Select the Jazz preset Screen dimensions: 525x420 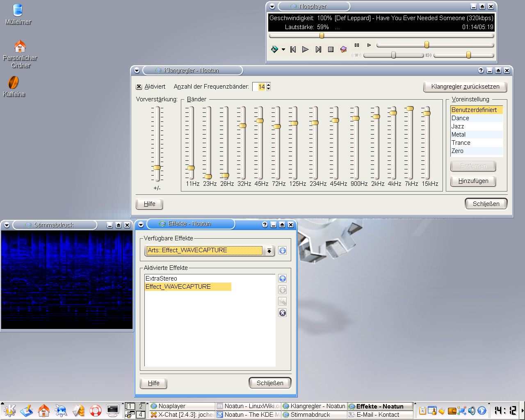pyautogui.click(x=458, y=126)
